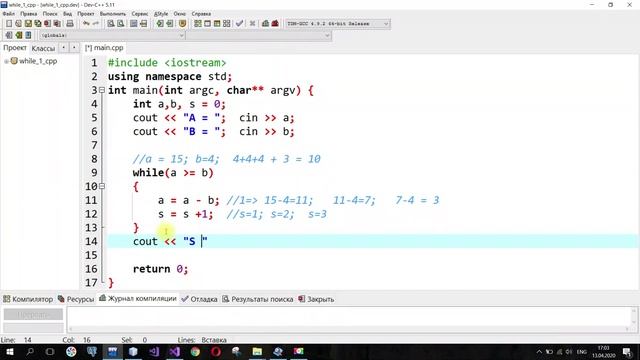Click the line 8 comment '//a = 15; b=4;'

pyautogui.click(x=176, y=159)
